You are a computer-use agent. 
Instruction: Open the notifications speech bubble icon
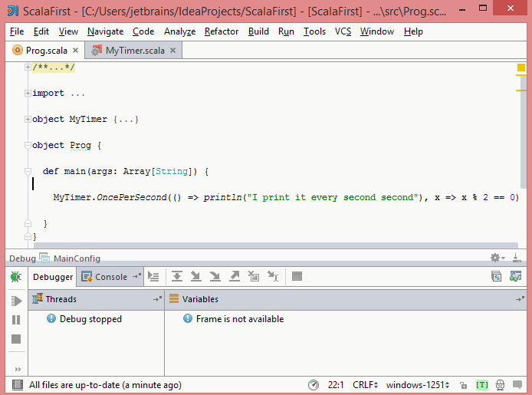(x=517, y=385)
